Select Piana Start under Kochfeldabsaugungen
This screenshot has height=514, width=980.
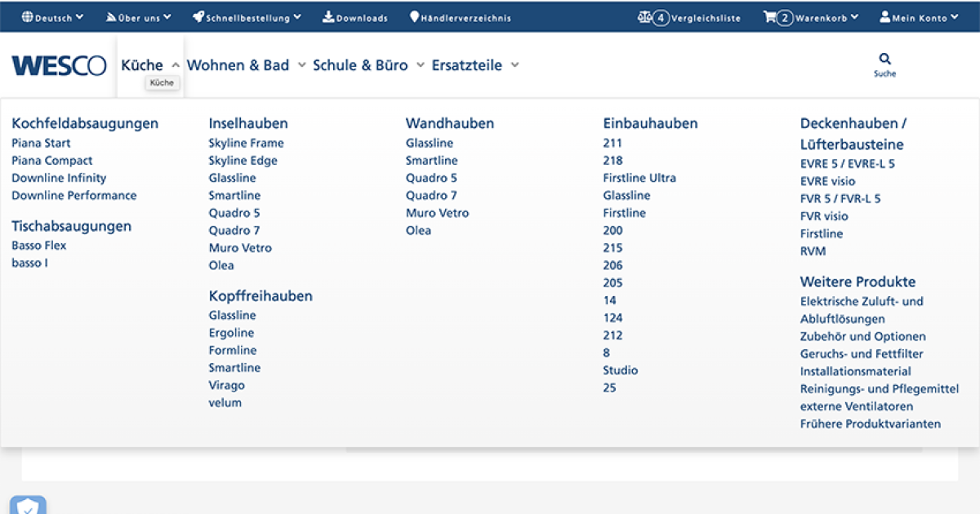coord(41,143)
